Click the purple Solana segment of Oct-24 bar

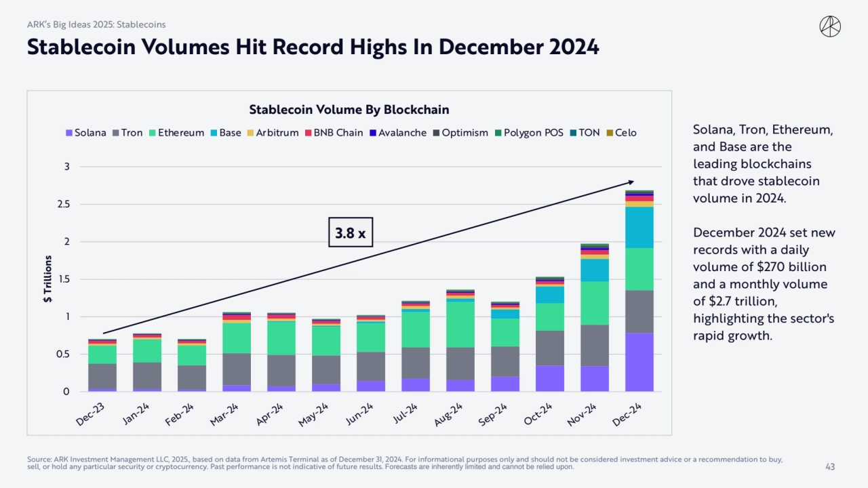coord(550,378)
